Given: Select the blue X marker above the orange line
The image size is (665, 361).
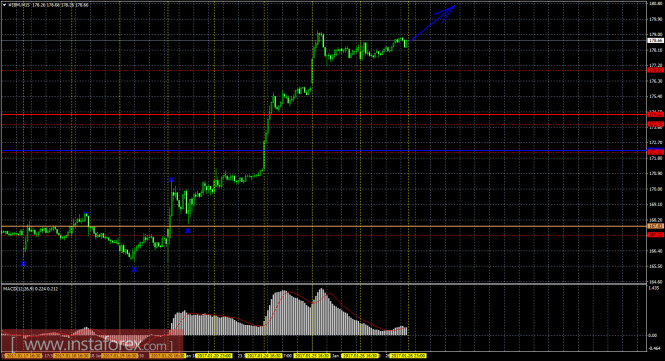Looking at the screenshot, I should (86, 214).
